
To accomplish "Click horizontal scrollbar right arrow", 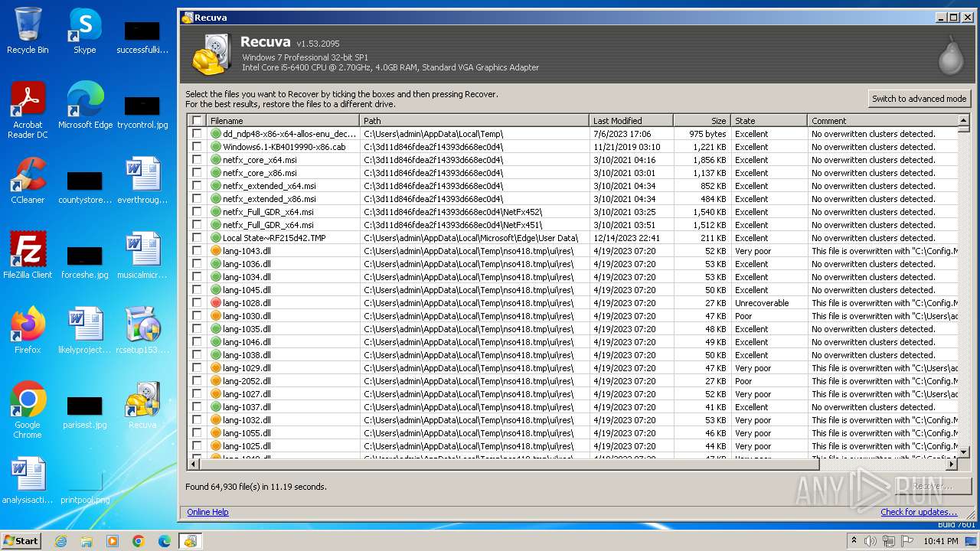I will pyautogui.click(x=952, y=464).
